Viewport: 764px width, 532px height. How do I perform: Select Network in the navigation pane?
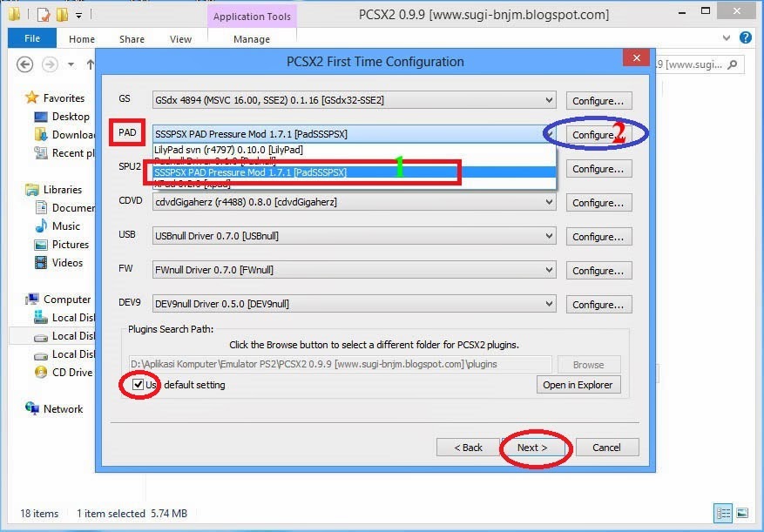(x=63, y=408)
